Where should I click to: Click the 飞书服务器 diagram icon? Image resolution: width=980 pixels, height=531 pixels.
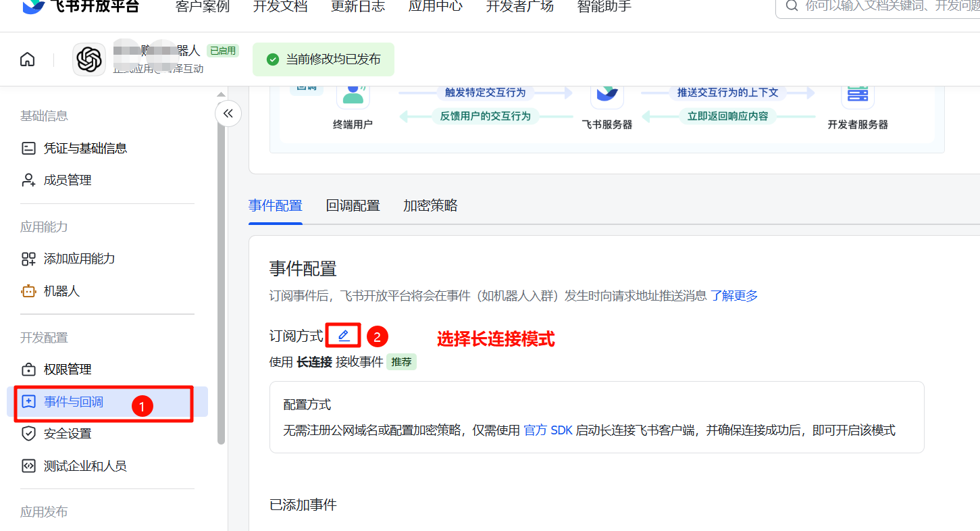click(x=607, y=95)
